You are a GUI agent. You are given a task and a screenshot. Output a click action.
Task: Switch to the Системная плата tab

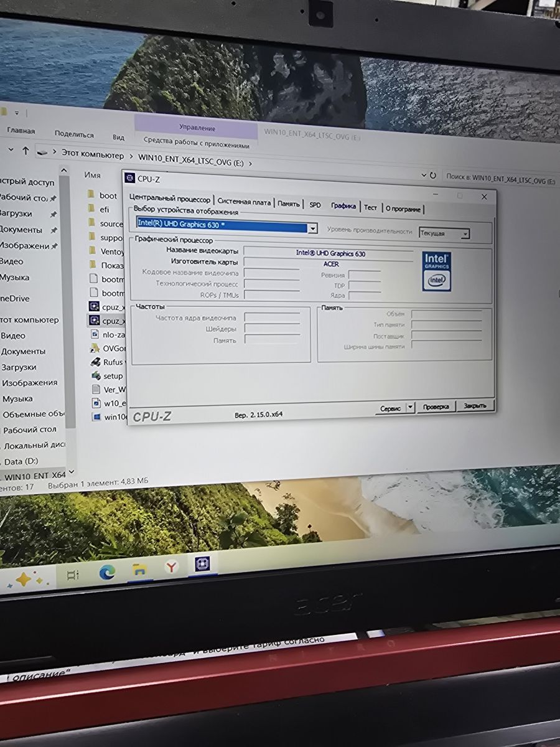coord(245,202)
